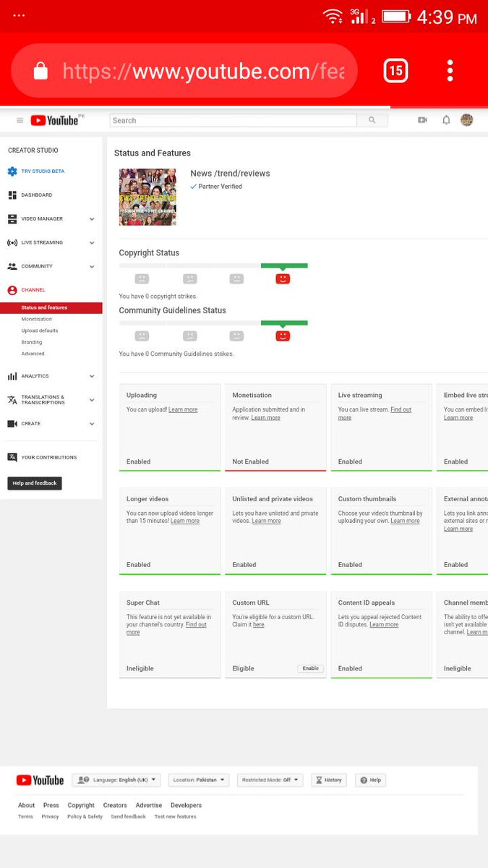Expand Translations & Transcriptions chevron
488x868 pixels.
point(92,400)
